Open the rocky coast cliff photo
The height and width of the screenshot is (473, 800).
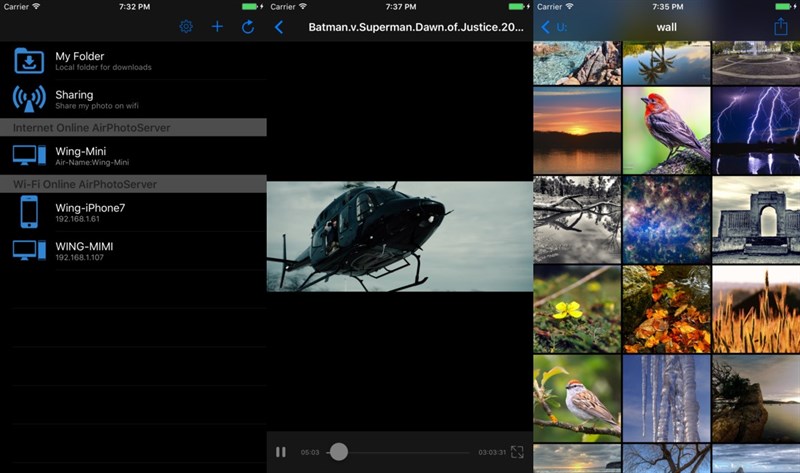[756, 399]
